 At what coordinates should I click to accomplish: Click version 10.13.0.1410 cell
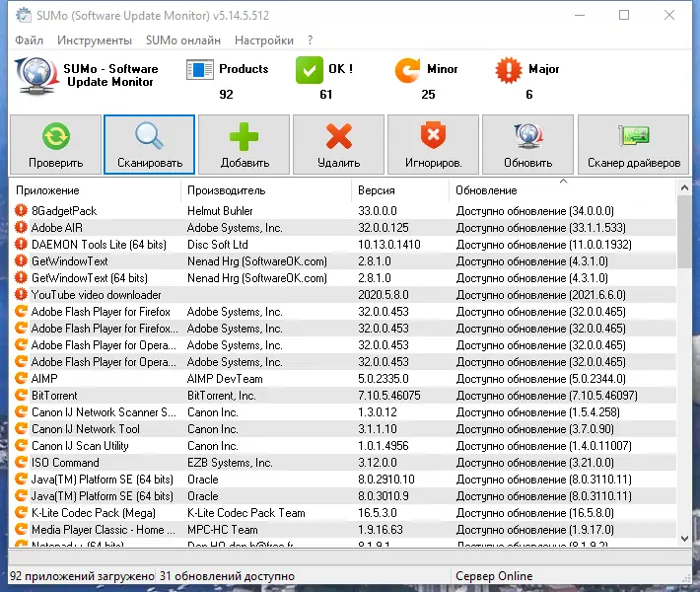tap(388, 244)
